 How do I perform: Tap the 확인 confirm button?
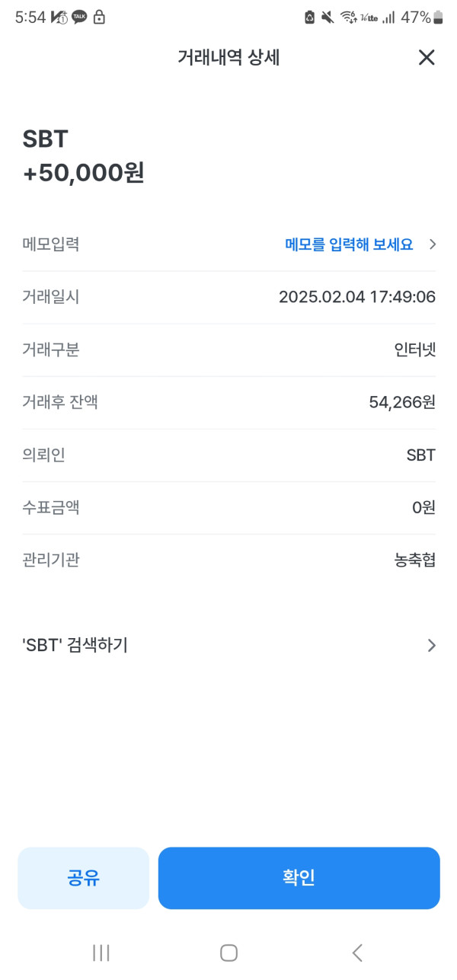299,878
